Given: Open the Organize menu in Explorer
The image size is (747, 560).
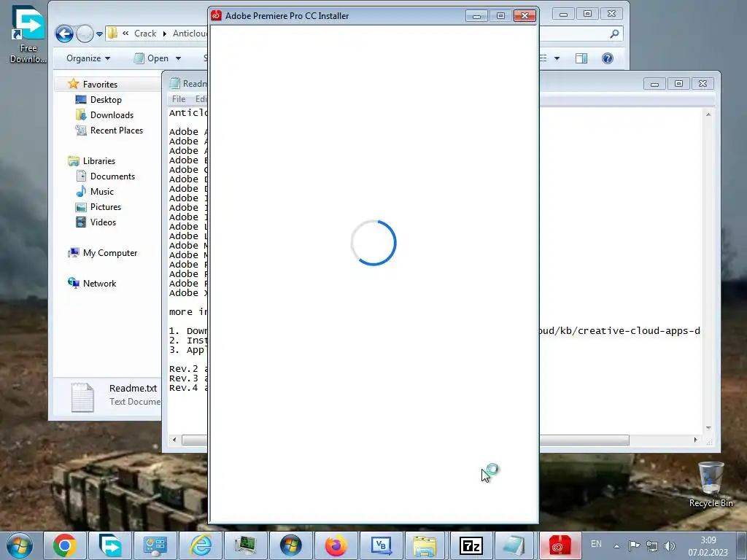Looking at the screenshot, I should coord(88,58).
